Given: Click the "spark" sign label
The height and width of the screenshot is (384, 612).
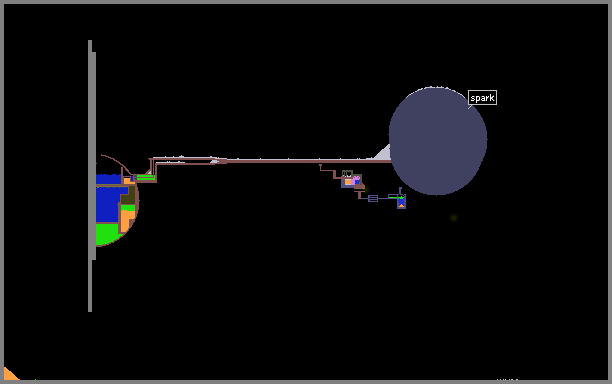Looking at the screenshot, I should pos(482,98).
